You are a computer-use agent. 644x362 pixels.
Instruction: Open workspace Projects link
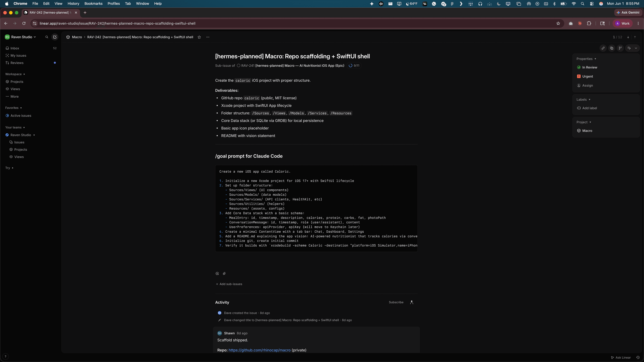[31, 82]
